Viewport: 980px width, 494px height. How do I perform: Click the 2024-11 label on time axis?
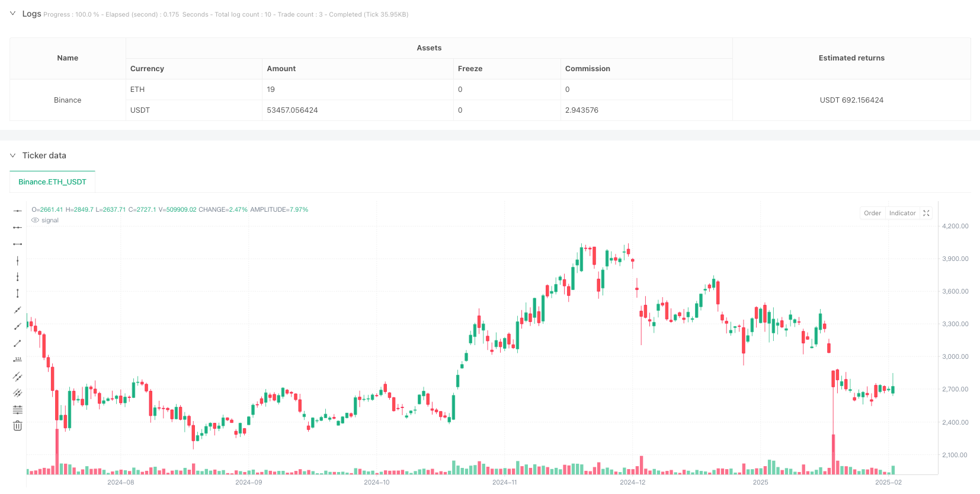click(x=504, y=482)
